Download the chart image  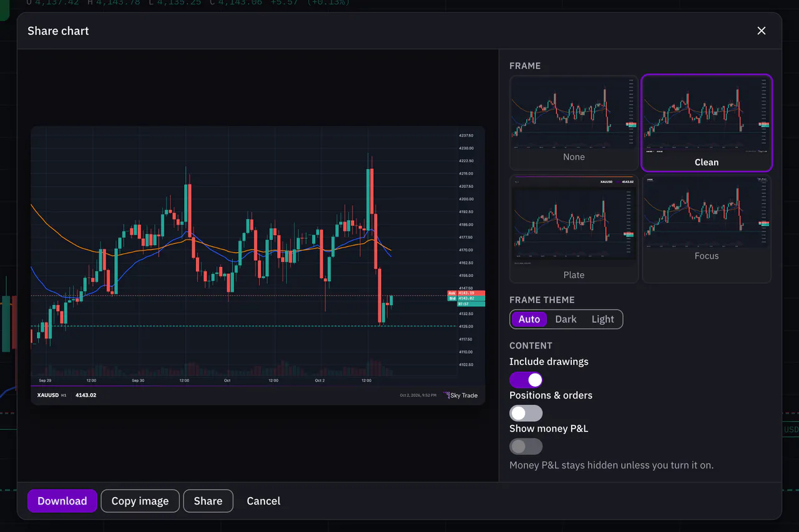(x=62, y=501)
